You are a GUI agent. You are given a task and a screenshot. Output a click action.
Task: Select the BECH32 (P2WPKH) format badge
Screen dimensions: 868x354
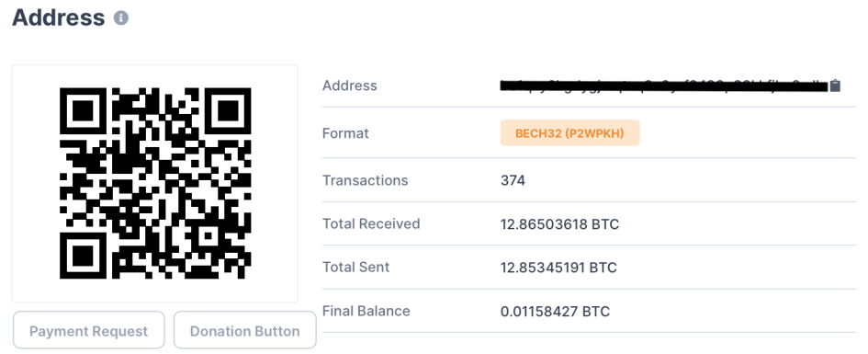pos(569,133)
